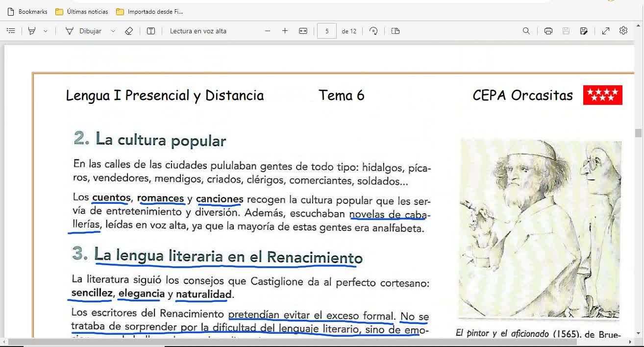This screenshot has width=644, height=347.
Task: Print the PDF document
Action: (x=548, y=31)
